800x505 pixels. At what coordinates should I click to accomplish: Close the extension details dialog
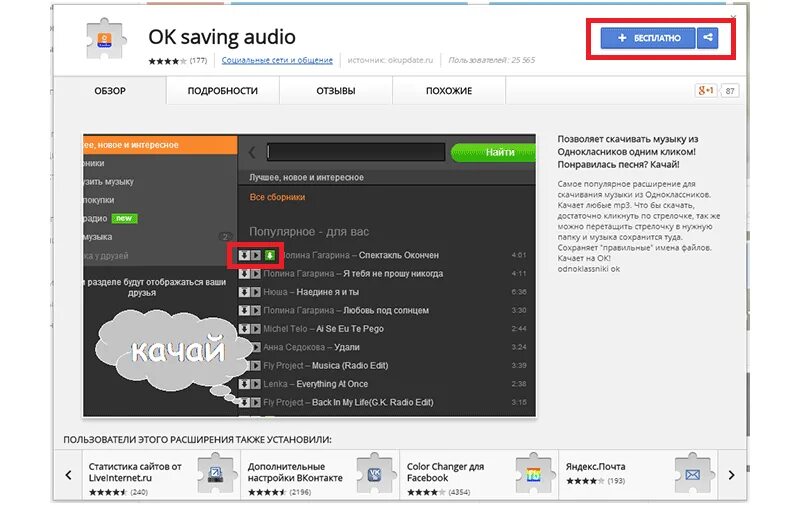click(733, 17)
